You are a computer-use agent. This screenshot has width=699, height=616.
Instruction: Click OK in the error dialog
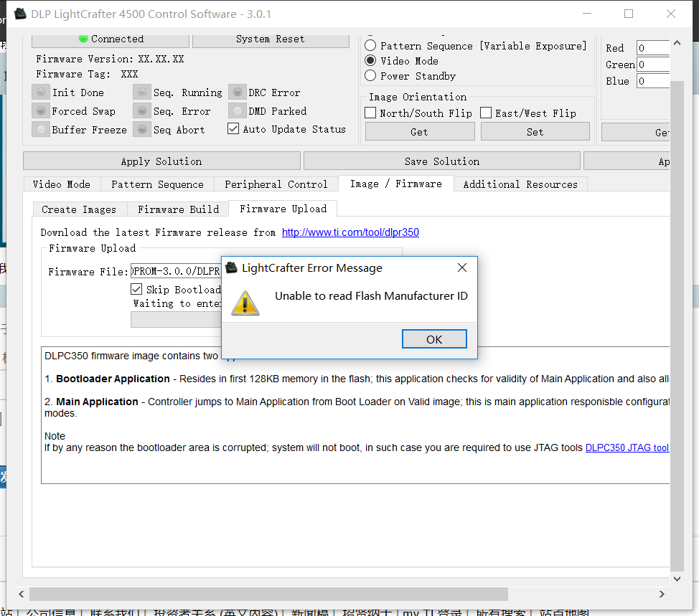click(434, 339)
